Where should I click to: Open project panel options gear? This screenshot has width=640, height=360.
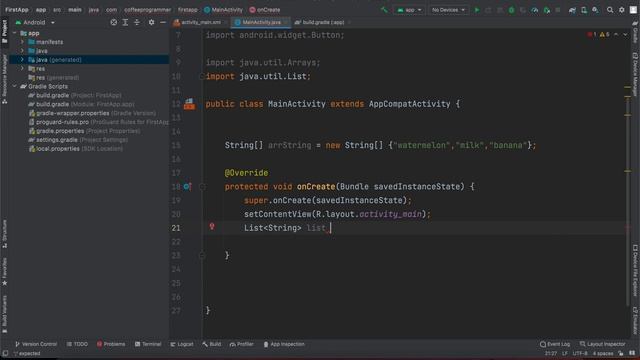coord(151,22)
